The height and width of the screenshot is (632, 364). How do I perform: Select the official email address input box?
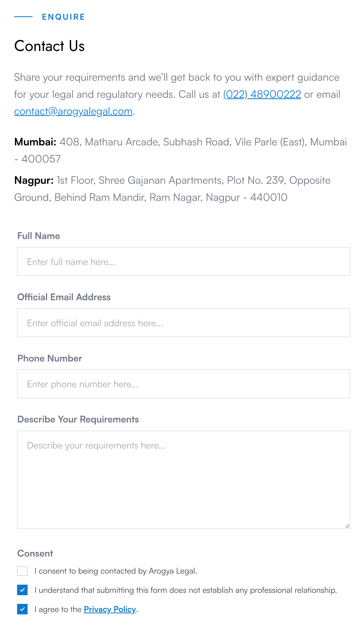point(184,323)
